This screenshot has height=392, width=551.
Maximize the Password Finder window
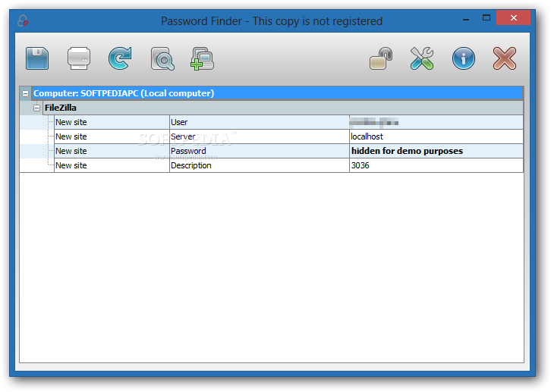tap(486, 18)
